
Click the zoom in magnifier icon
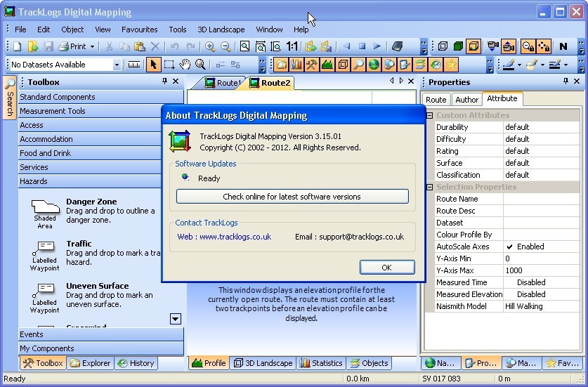[210, 46]
